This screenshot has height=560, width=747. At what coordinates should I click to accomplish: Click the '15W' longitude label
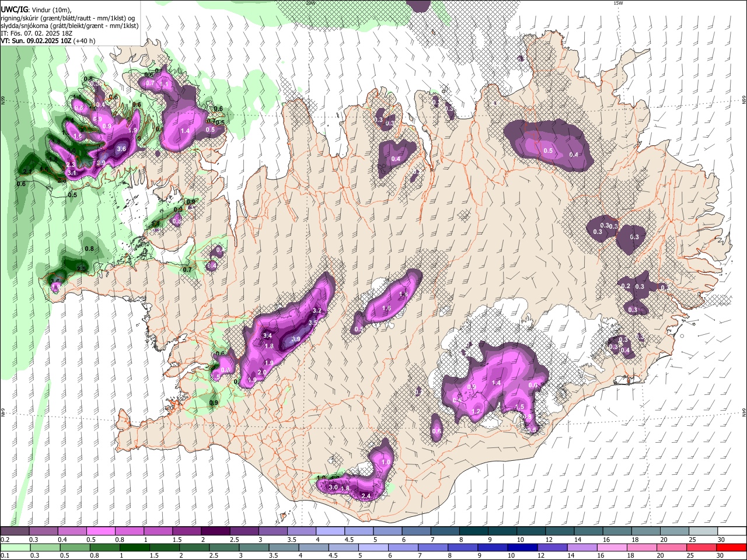tap(618, 3)
